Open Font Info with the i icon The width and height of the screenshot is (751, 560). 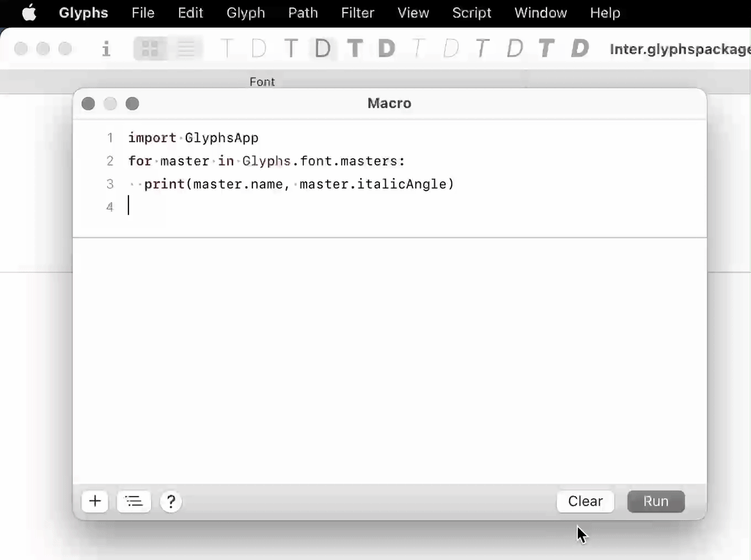(x=106, y=48)
